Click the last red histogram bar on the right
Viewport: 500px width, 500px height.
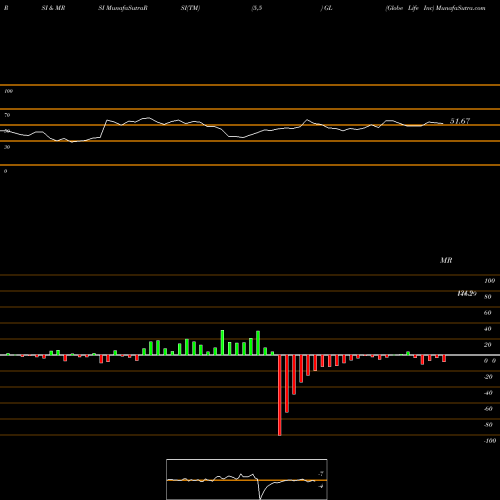coord(444,358)
